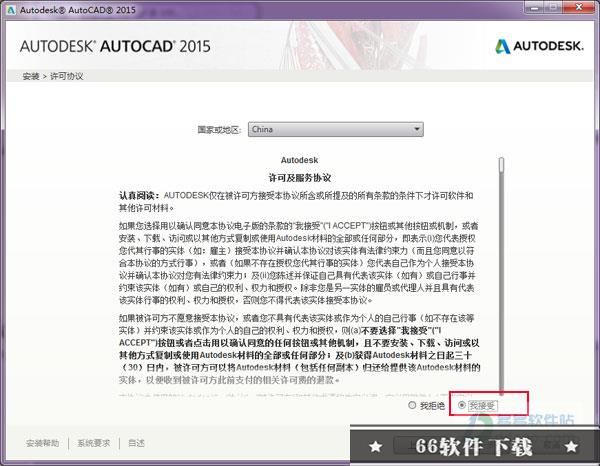
Task: Click the Autodesk heading above the agreement
Action: (299, 160)
